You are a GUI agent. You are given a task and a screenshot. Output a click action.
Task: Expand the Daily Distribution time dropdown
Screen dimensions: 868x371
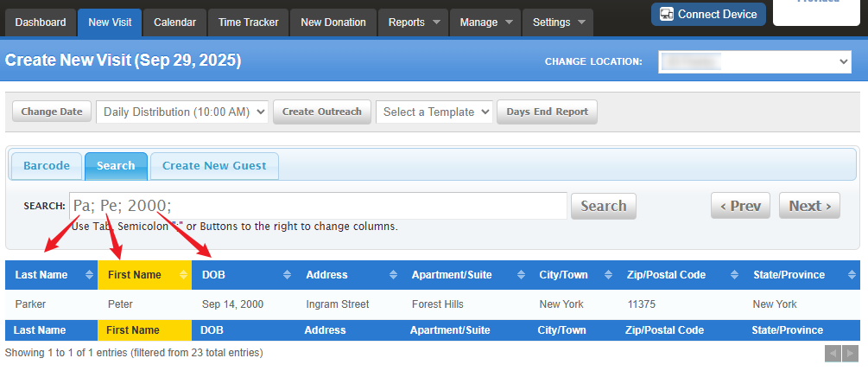[x=182, y=112]
